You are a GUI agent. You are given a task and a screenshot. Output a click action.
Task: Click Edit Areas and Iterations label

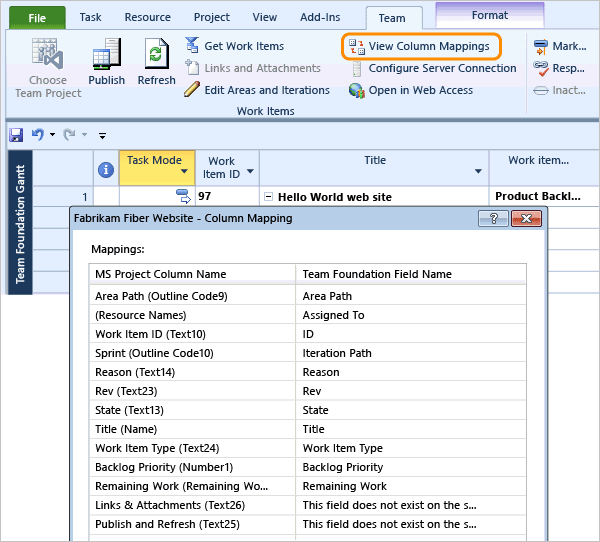pos(267,90)
